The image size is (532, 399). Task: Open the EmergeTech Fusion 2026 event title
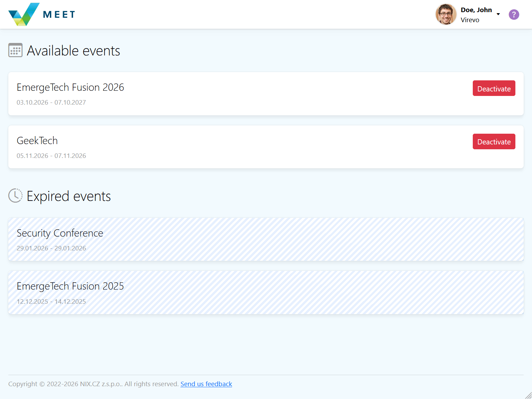tap(70, 87)
